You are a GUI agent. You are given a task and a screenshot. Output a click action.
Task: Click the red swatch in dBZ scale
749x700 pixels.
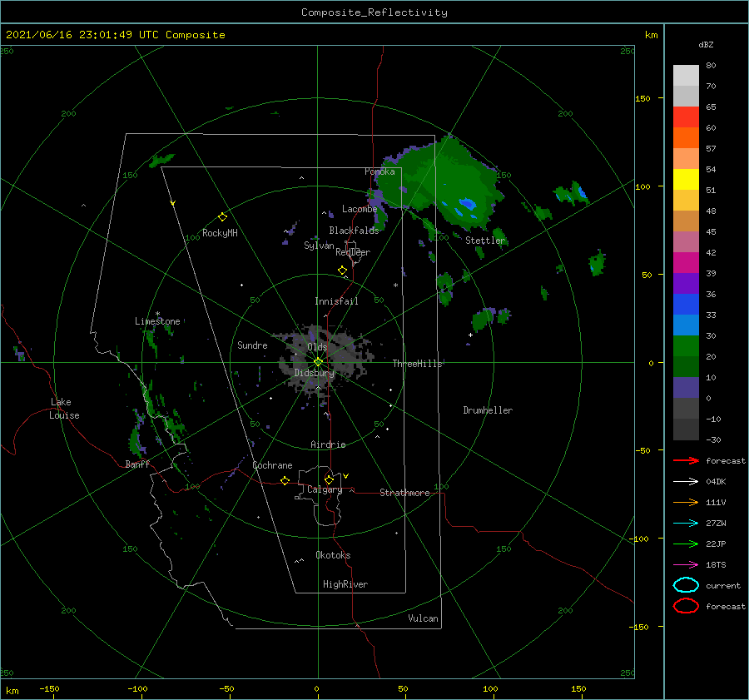click(x=686, y=117)
